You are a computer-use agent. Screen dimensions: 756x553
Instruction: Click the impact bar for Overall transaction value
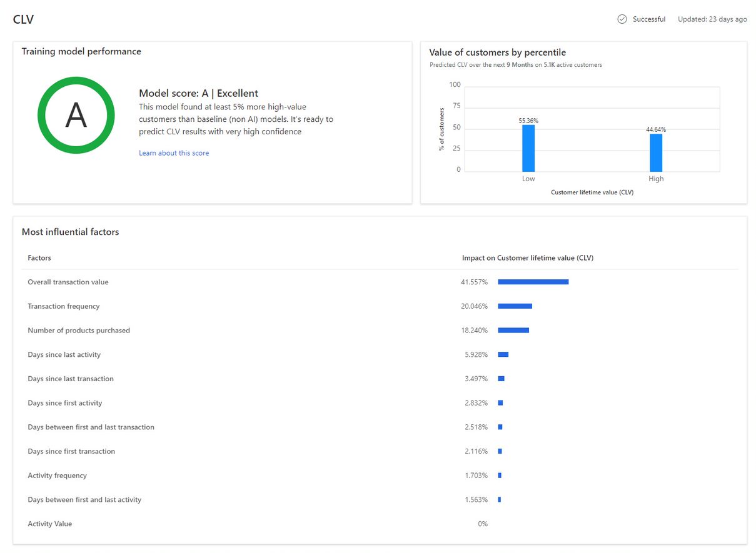point(533,282)
